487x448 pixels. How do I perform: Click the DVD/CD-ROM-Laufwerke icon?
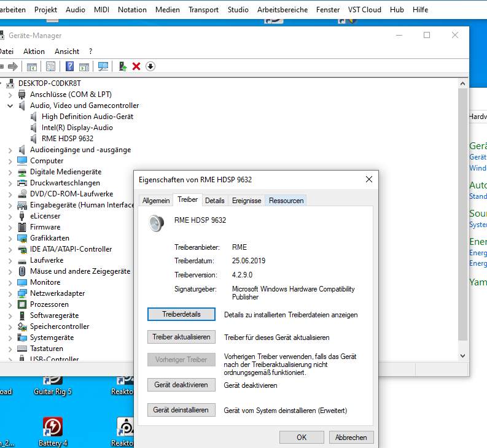click(x=22, y=194)
